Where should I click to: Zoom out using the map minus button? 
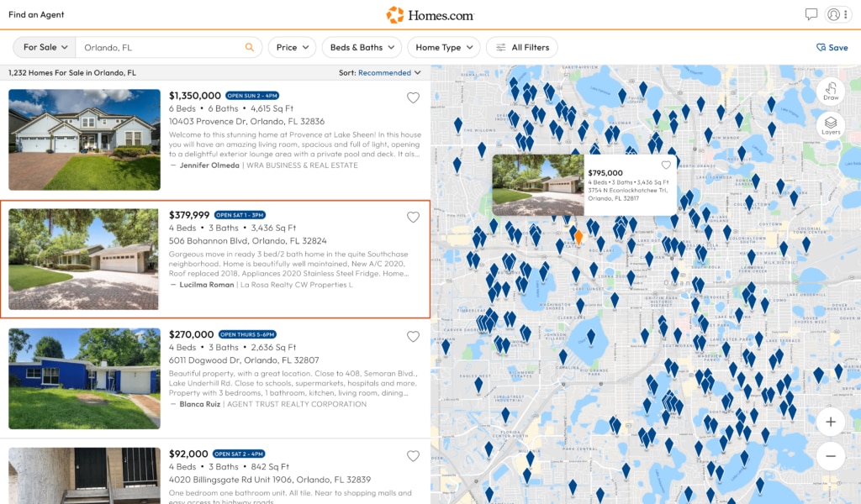coord(830,456)
